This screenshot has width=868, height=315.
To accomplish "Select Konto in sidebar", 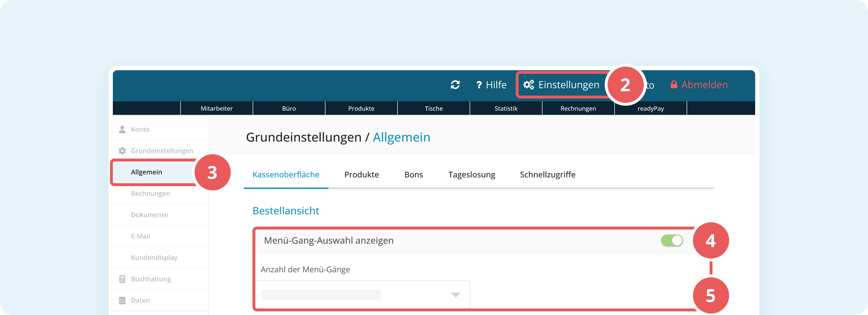I will [160, 129].
